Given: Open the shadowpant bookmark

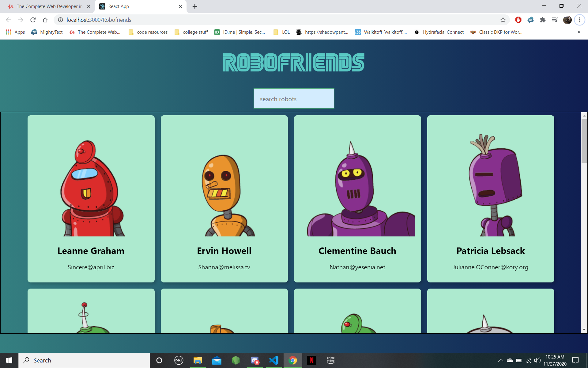Looking at the screenshot, I should 322,32.
